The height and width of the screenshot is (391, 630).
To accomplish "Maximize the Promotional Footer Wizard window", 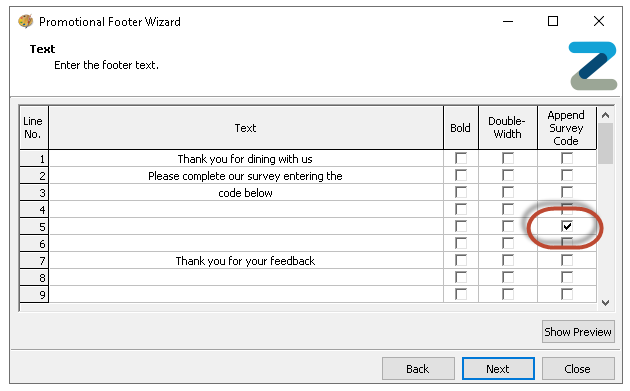I will pyautogui.click(x=553, y=21).
